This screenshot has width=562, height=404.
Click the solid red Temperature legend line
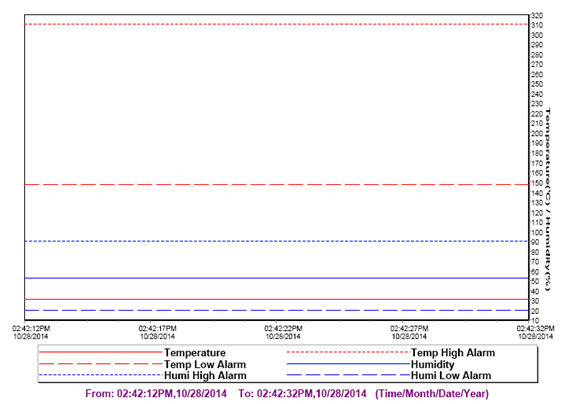point(101,352)
